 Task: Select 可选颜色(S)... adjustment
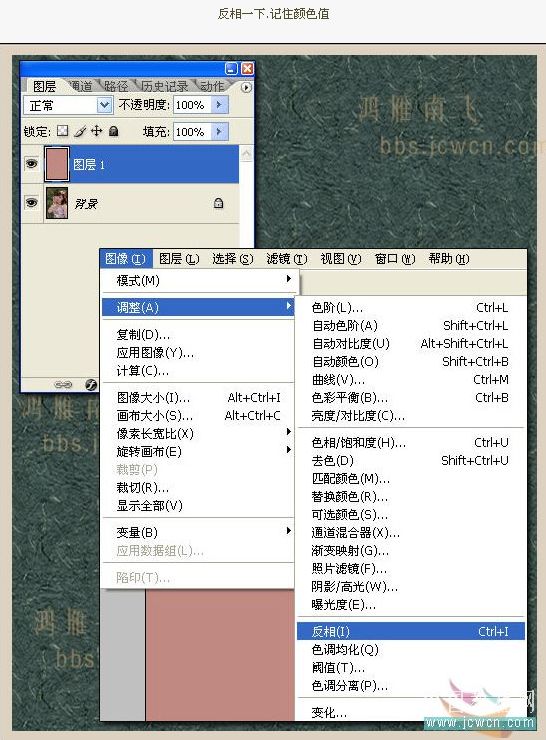[411, 514]
